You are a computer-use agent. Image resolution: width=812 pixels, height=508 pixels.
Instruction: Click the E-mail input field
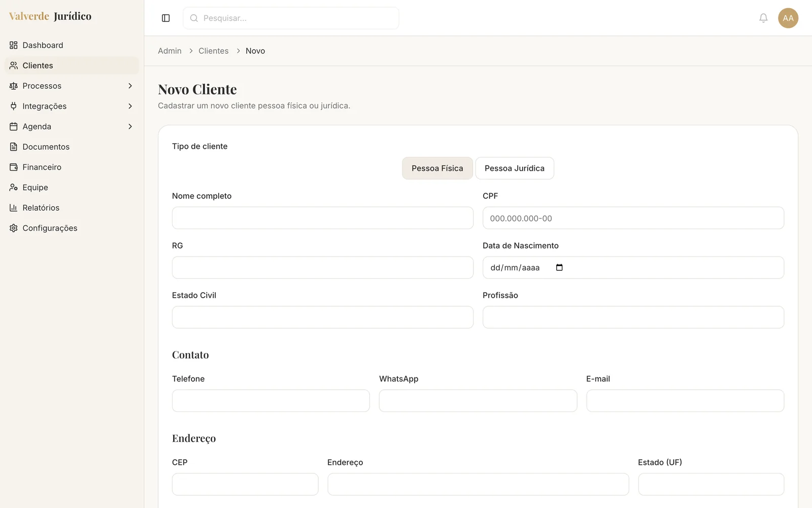coord(685,401)
